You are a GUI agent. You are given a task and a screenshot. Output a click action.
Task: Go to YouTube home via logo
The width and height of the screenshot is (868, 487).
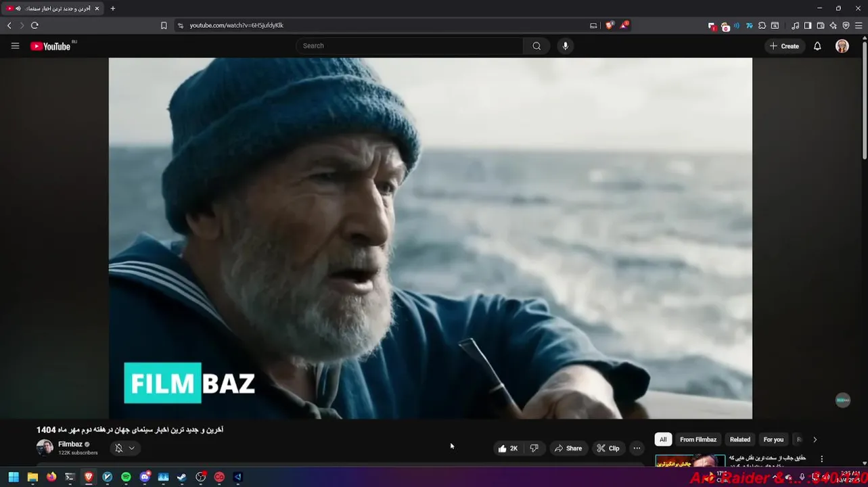50,46
